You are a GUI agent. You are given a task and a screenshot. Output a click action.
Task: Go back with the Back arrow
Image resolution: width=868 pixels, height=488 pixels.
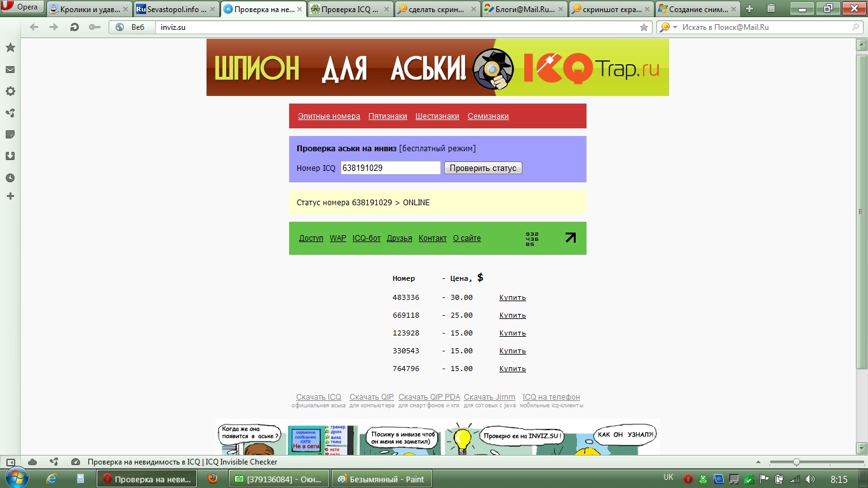click(x=34, y=27)
